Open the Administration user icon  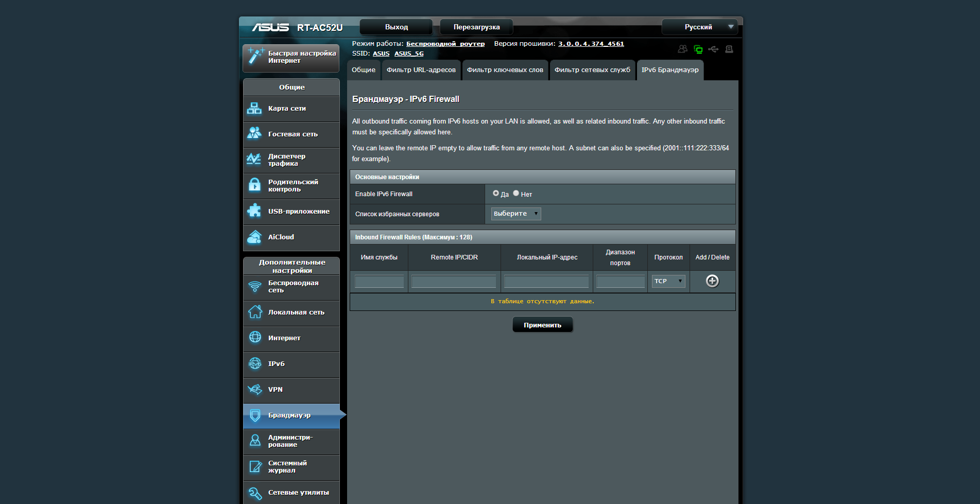(x=255, y=440)
